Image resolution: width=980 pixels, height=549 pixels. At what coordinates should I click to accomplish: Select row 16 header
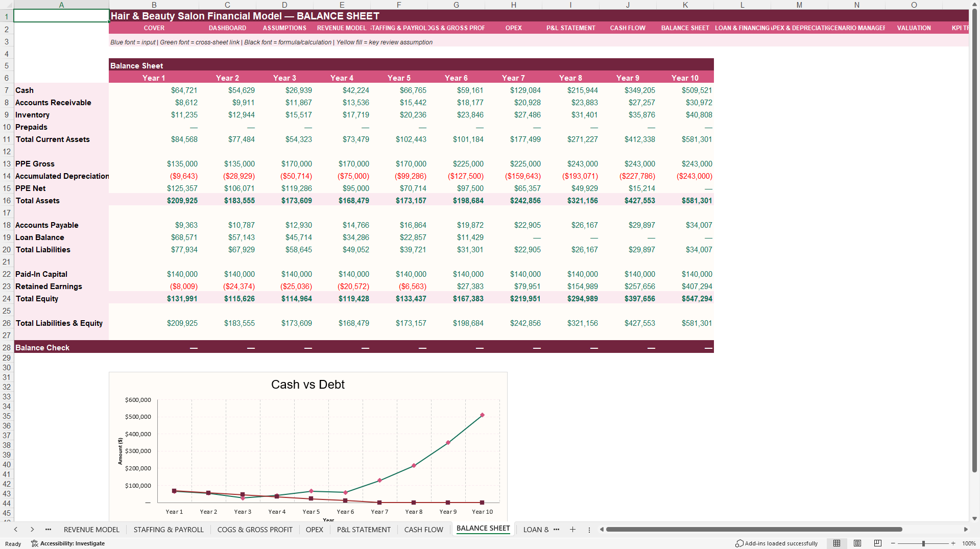pyautogui.click(x=7, y=201)
